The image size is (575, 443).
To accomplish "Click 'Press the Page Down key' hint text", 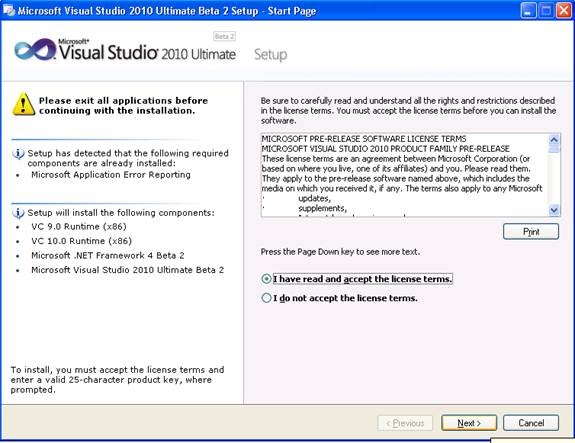I will (340, 252).
